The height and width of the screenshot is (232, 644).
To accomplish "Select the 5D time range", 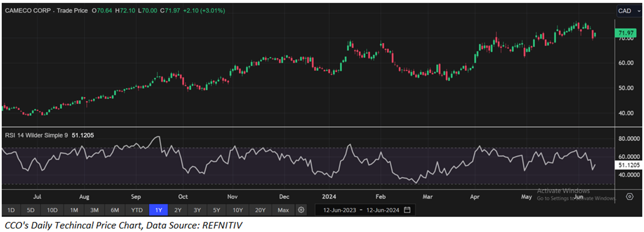I will [30, 210].
